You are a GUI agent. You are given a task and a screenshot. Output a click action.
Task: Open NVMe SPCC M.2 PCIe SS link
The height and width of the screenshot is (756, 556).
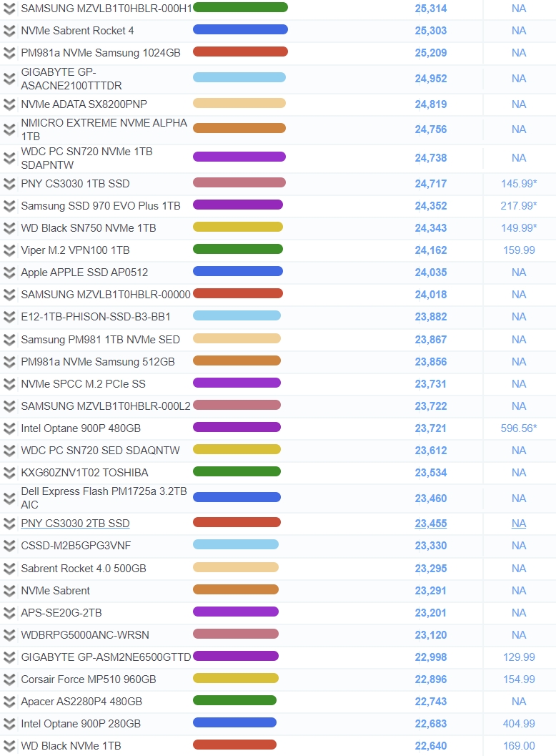84,384
